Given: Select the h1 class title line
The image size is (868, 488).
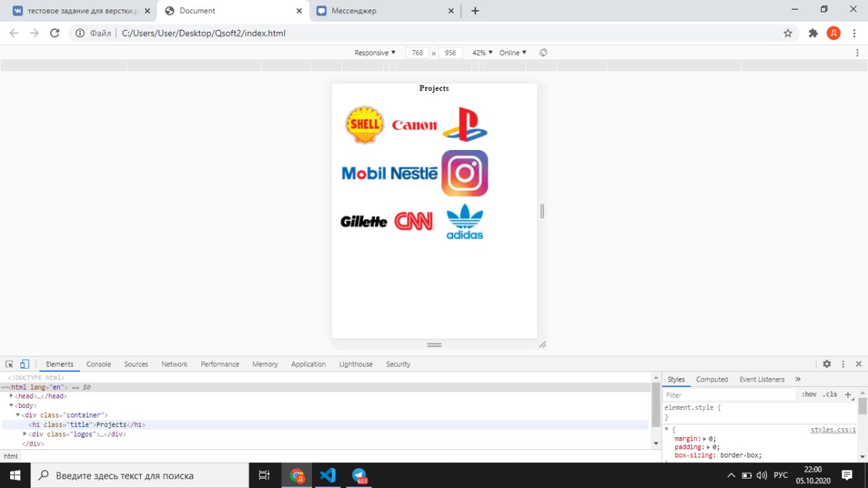Looking at the screenshot, I should [325, 424].
